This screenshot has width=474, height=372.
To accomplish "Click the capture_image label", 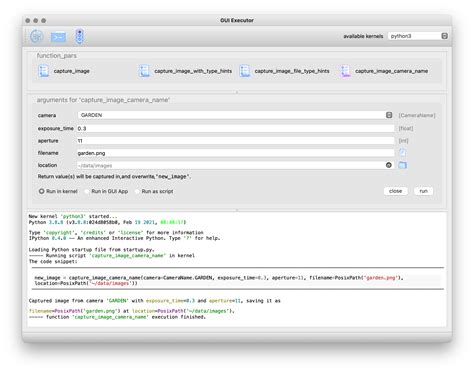I will 72,71.
